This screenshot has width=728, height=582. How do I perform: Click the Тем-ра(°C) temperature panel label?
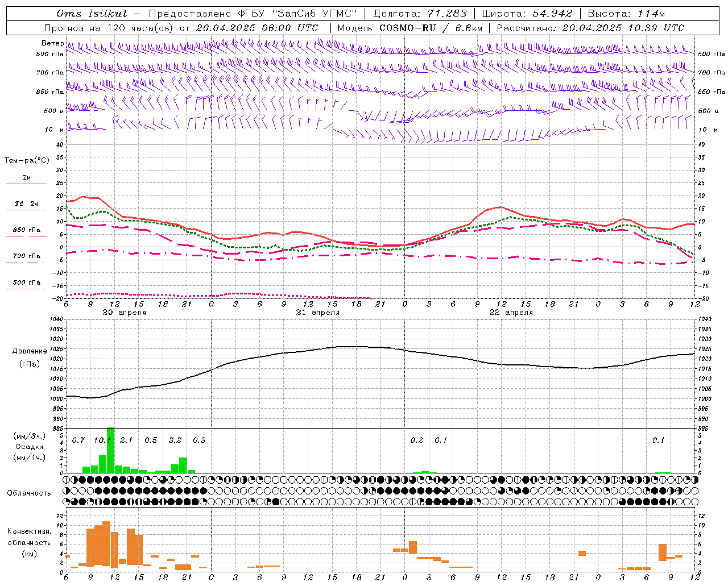tap(27, 160)
